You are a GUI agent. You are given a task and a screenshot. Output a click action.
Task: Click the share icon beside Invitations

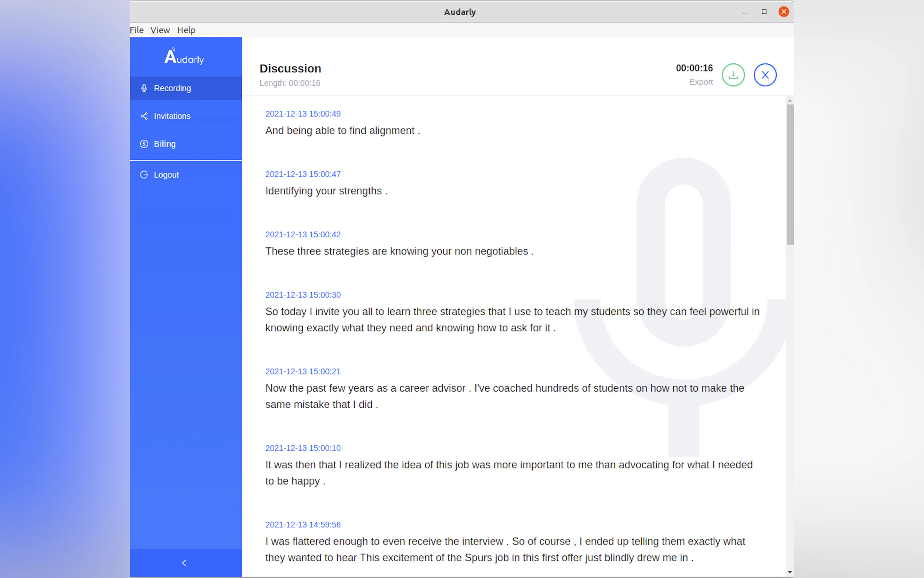tap(144, 116)
